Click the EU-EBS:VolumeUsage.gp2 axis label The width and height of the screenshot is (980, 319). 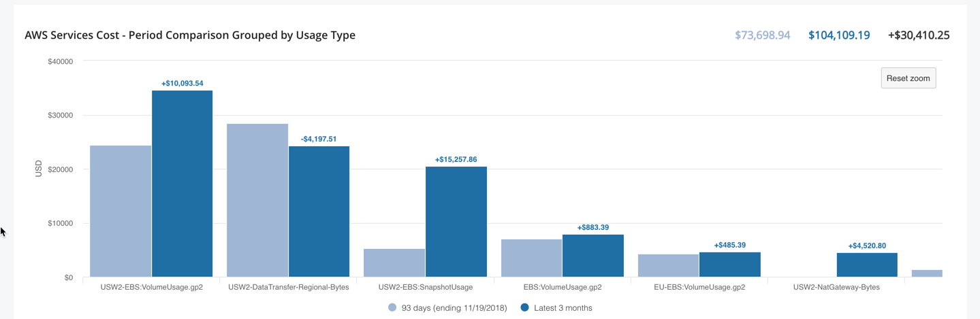click(x=699, y=287)
